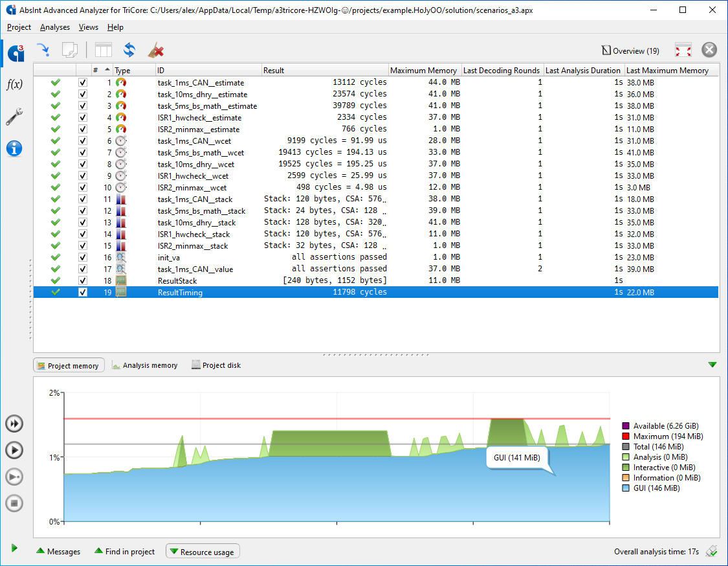Click the green check status of ISR2_minmax__wcet

click(x=55, y=187)
